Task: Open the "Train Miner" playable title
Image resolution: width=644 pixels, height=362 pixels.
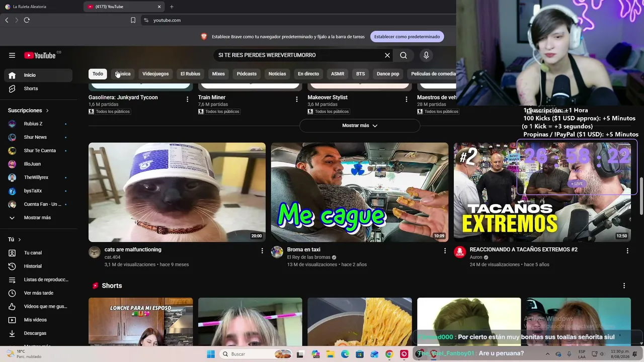Action: [x=212, y=98]
